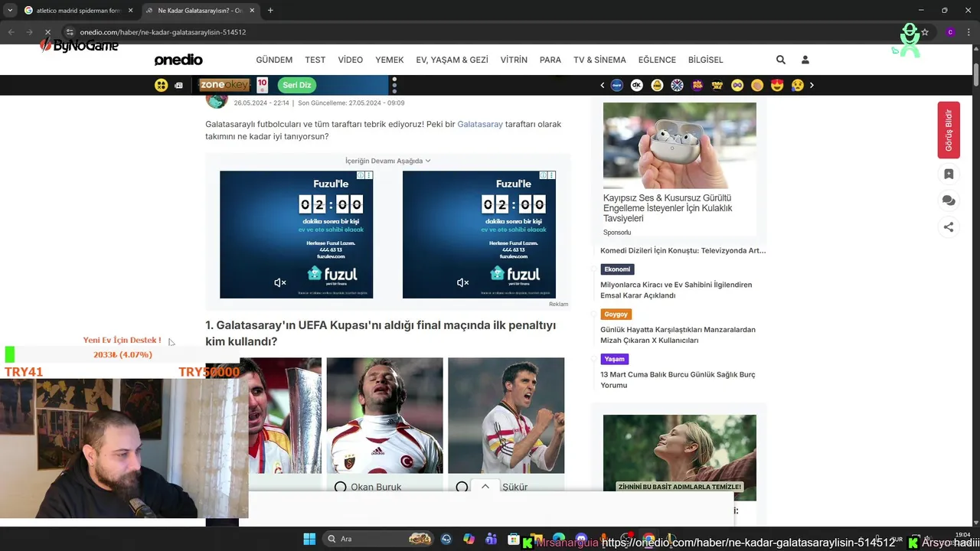The width and height of the screenshot is (980, 551).
Task: Bookmark page with the star icon
Action: [925, 32]
